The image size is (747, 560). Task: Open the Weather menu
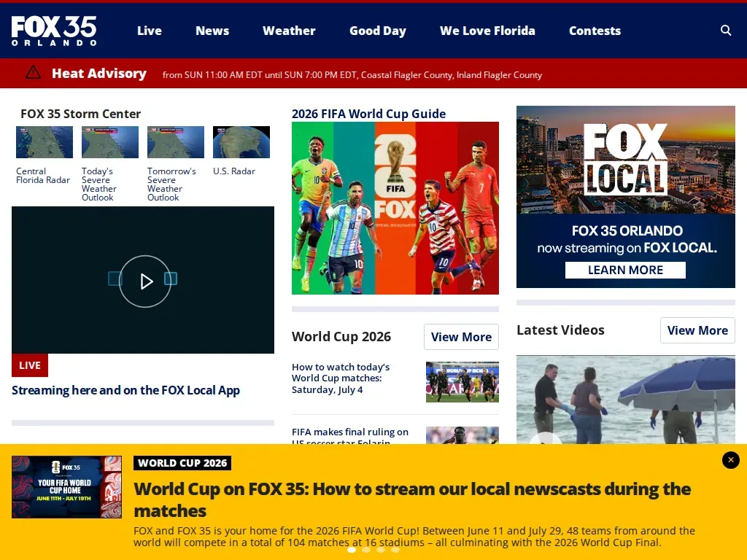(x=289, y=31)
